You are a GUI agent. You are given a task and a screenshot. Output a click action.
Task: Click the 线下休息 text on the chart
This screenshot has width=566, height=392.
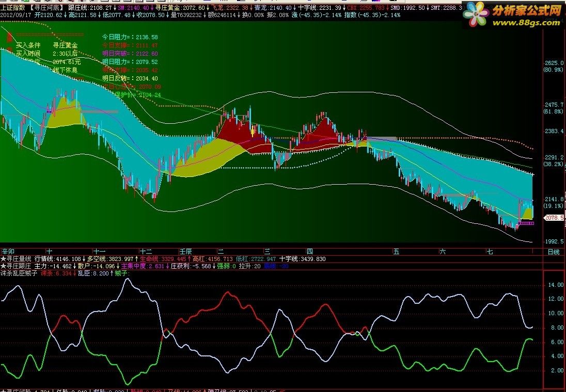point(65,70)
